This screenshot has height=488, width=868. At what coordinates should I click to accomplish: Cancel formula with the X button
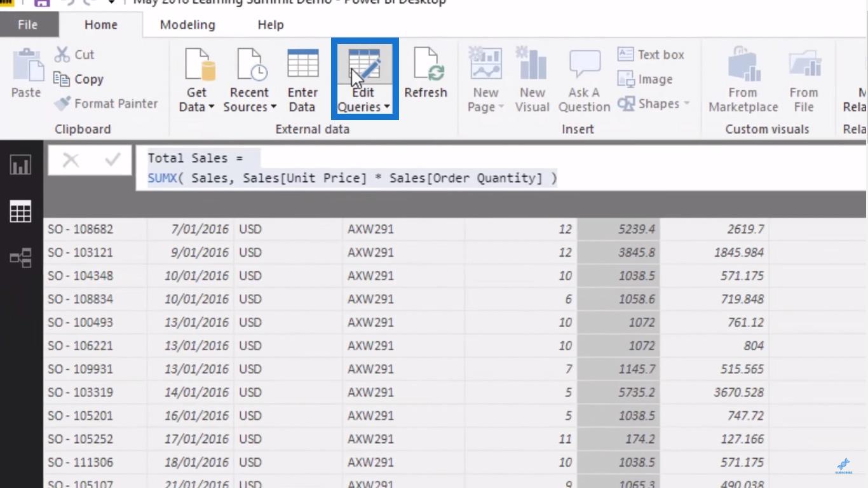coord(71,160)
